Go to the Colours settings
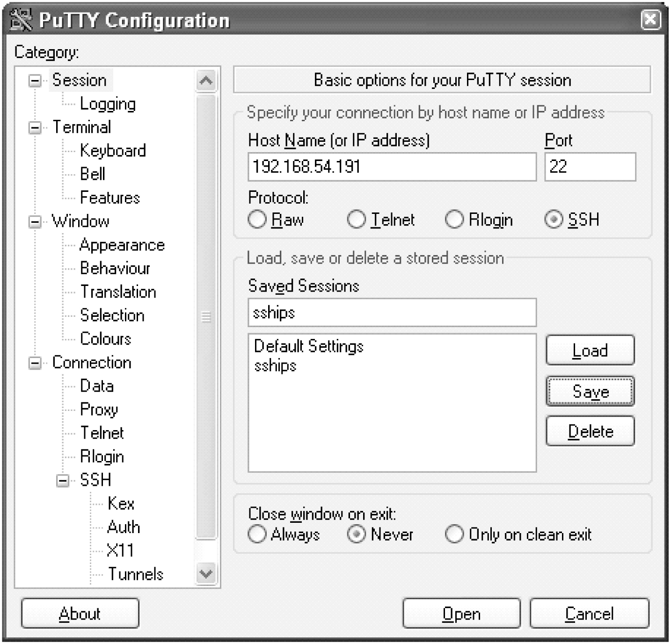Image resolution: width=671 pixels, height=644 pixels. click(105, 338)
